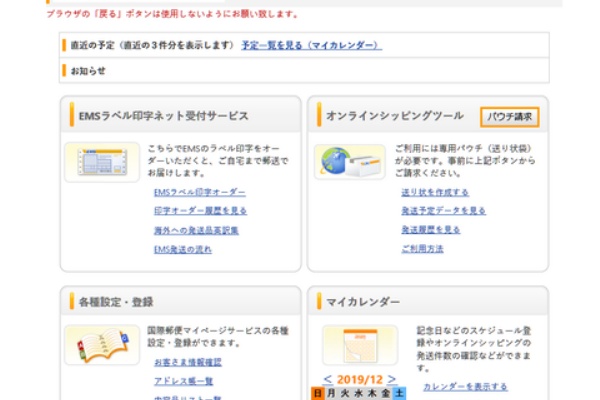Open 発送予定データを見る link
The image size is (600, 400).
443,211
